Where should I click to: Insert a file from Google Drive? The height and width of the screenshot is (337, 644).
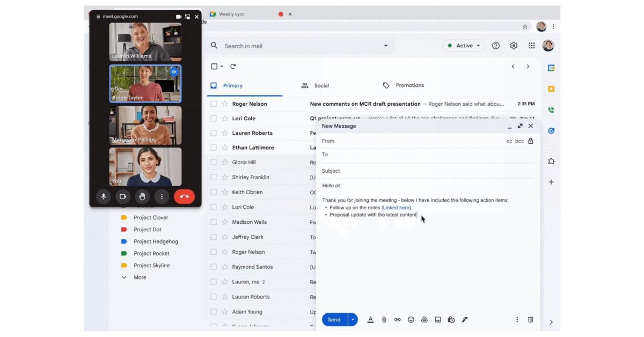425,320
